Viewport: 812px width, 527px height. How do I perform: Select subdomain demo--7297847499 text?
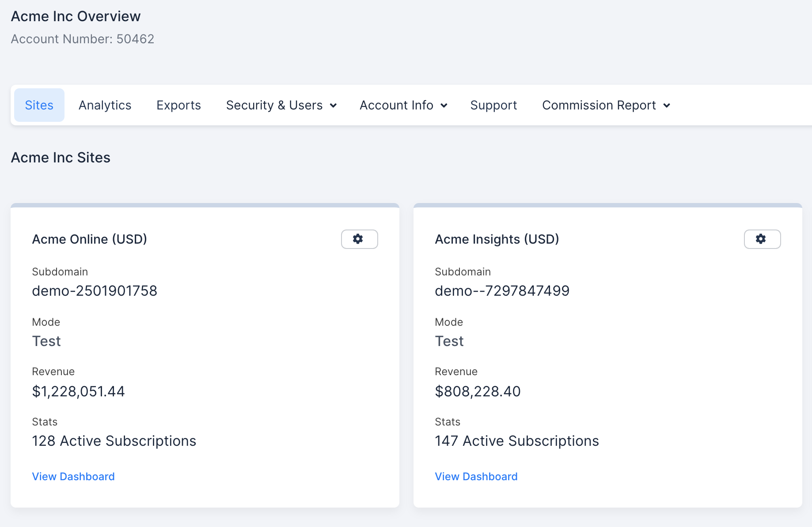(x=502, y=291)
